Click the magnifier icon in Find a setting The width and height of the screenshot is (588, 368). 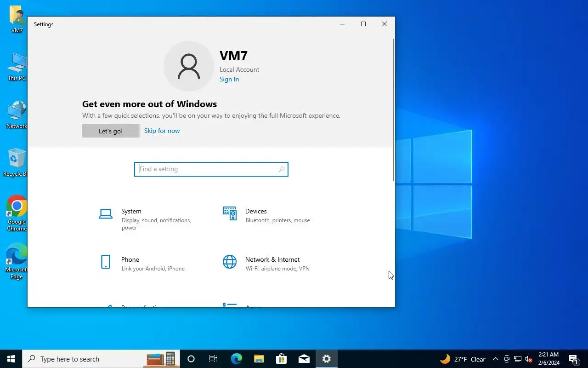pyautogui.click(x=282, y=169)
